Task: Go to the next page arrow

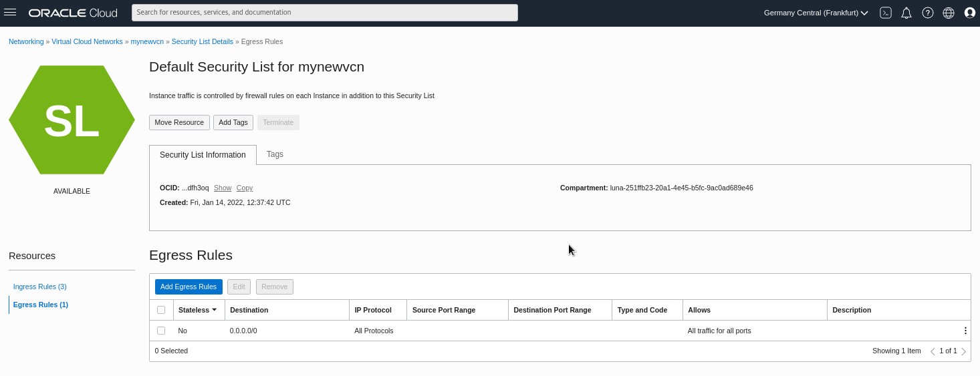Action: (963, 351)
